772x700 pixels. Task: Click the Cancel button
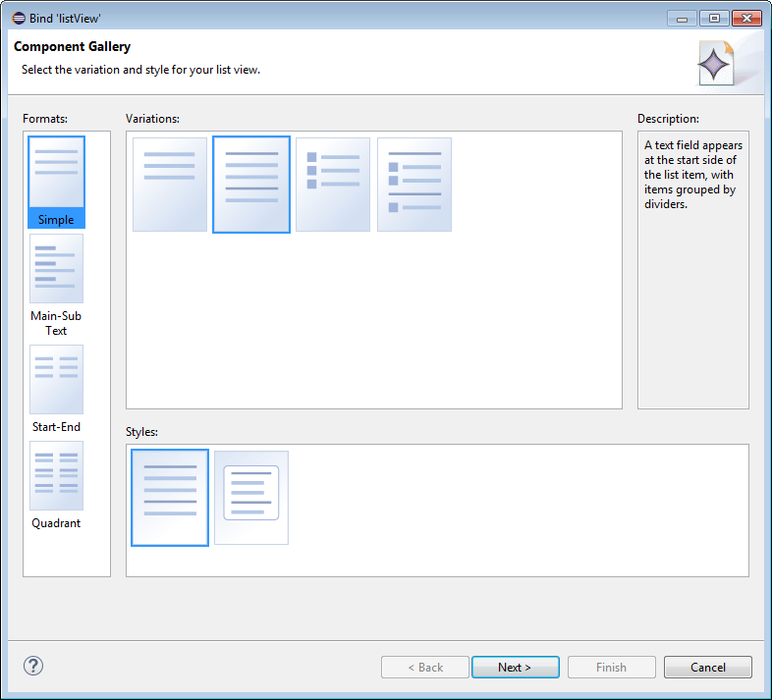(707, 667)
